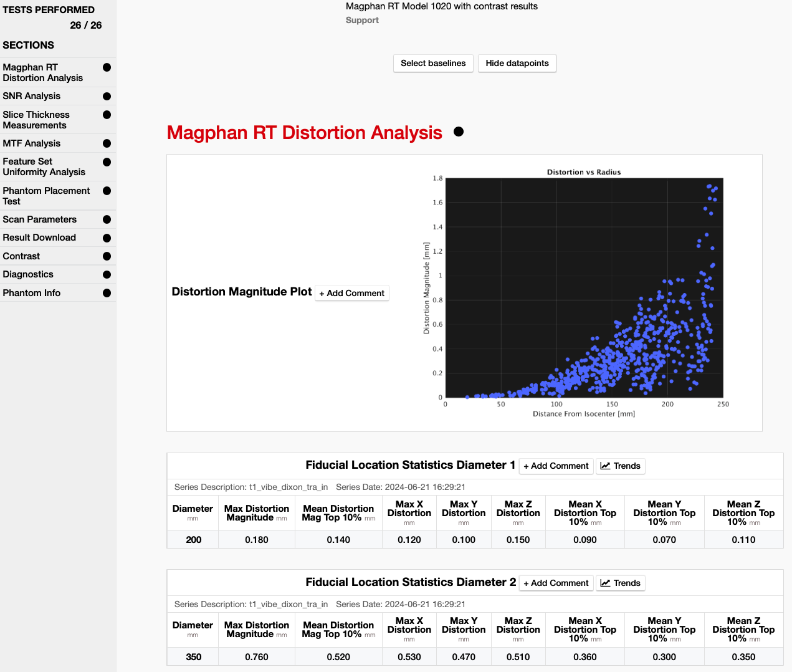Click the status dot beside SNR Analysis
The height and width of the screenshot is (672, 792).
click(x=107, y=97)
